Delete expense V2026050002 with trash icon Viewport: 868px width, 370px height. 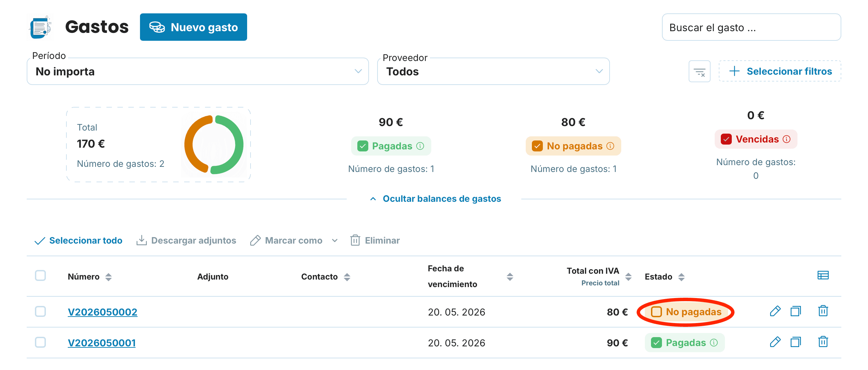point(823,311)
